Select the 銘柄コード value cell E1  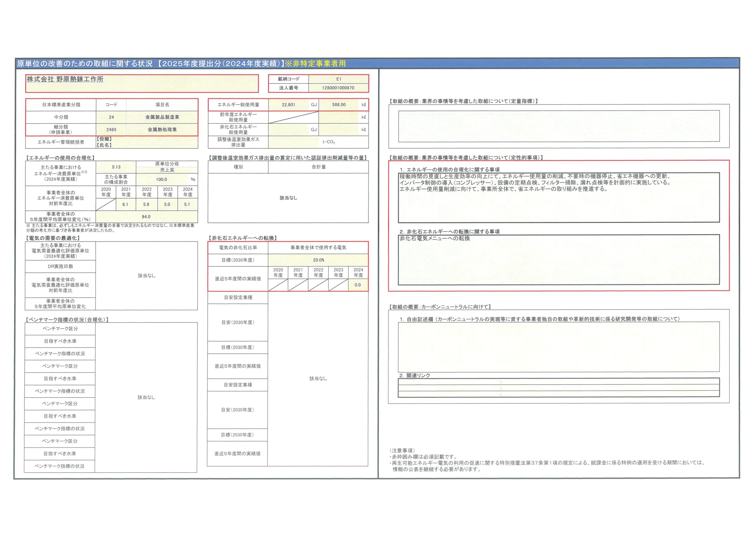338,79
